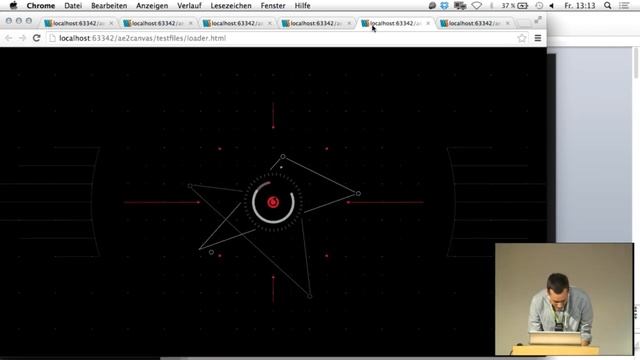
Task: Bookmark this page with the star icon
Action: [x=522, y=38]
